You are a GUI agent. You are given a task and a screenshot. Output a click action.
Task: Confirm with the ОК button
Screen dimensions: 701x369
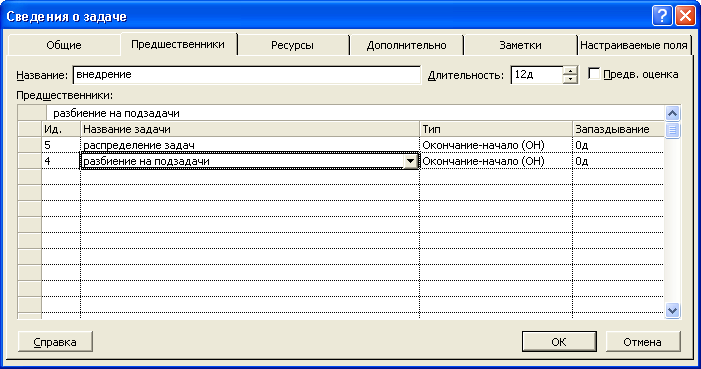point(559,342)
